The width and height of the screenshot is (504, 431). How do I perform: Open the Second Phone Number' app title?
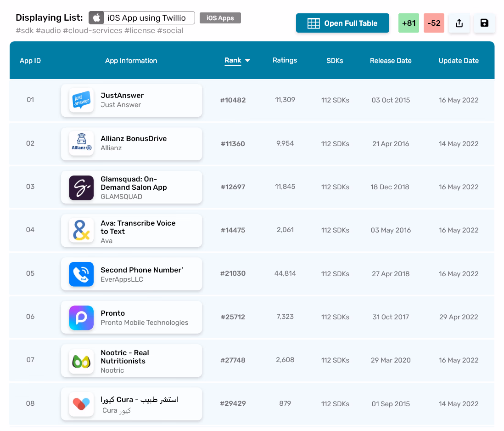142,270
